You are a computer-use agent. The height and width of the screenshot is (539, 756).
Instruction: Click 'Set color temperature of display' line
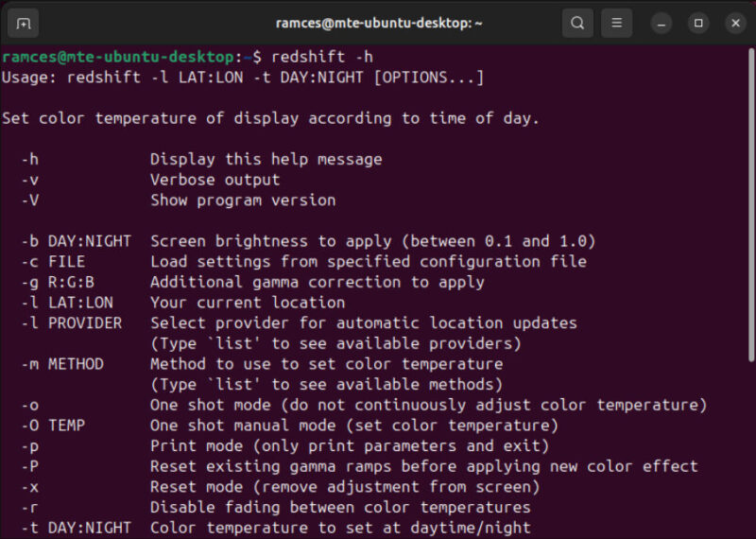pos(270,118)
